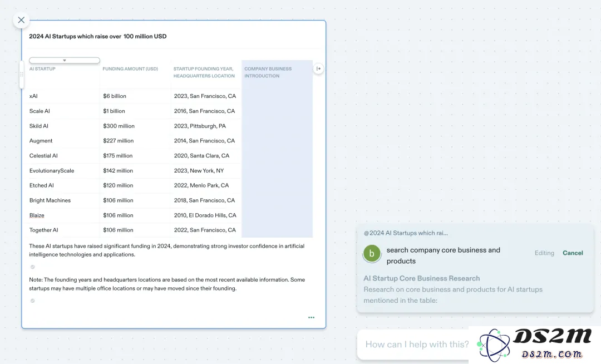Screen dimensions: 601x364
Task: Select the "AI STARTUP" column header
Action: click(42, 69)
